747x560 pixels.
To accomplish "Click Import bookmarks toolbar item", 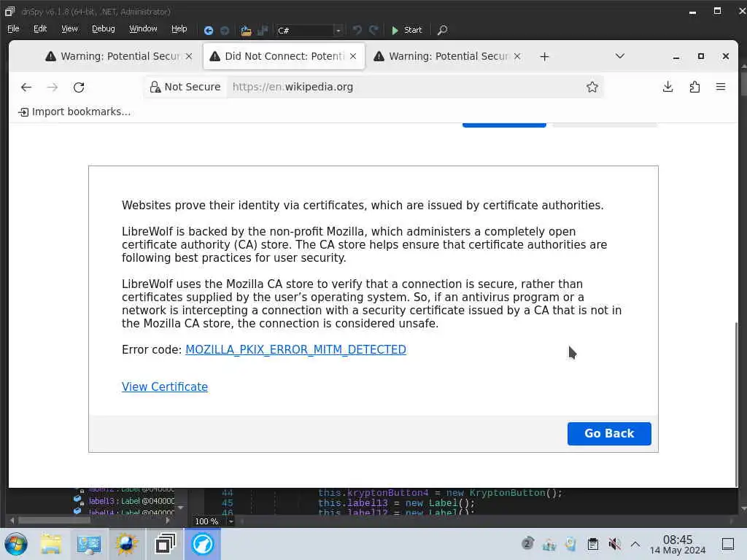I will (74, 112).
